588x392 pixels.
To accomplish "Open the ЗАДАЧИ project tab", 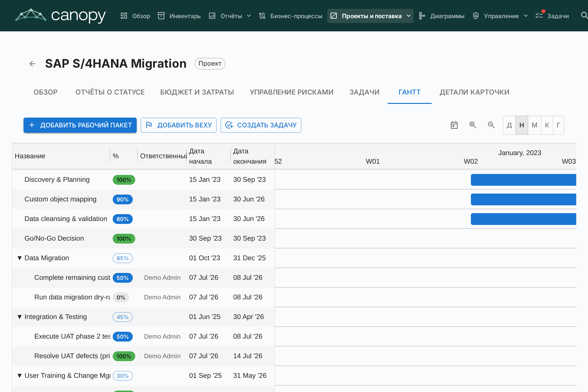I will (x=364, y=92).
